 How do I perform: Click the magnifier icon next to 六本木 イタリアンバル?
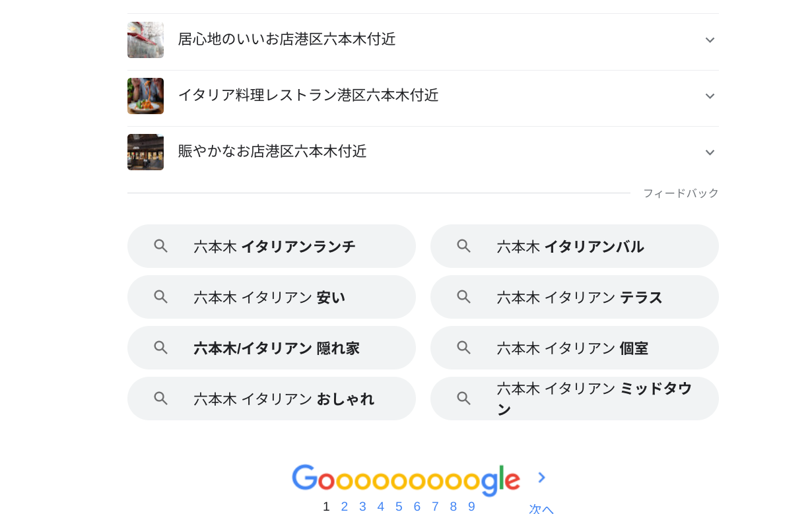(x=463, y=245)
